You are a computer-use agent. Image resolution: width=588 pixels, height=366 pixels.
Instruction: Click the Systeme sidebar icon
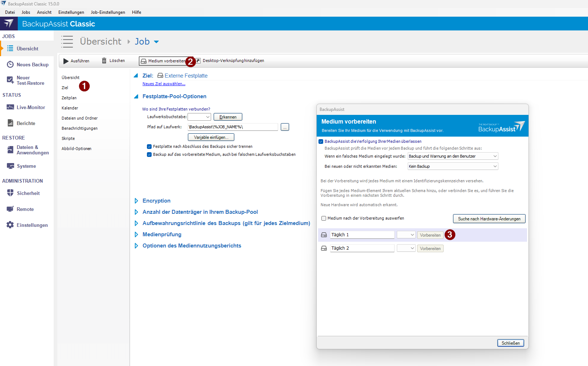[x=10, y=166]
